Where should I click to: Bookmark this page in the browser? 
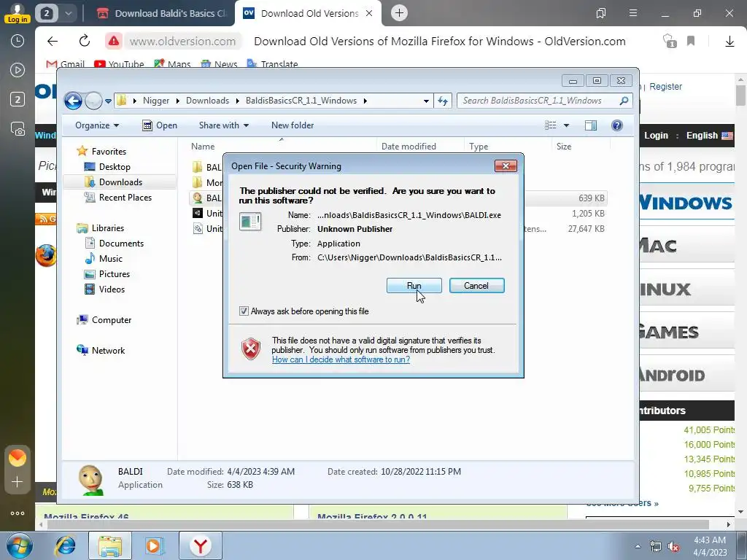[x=691, y=41]
